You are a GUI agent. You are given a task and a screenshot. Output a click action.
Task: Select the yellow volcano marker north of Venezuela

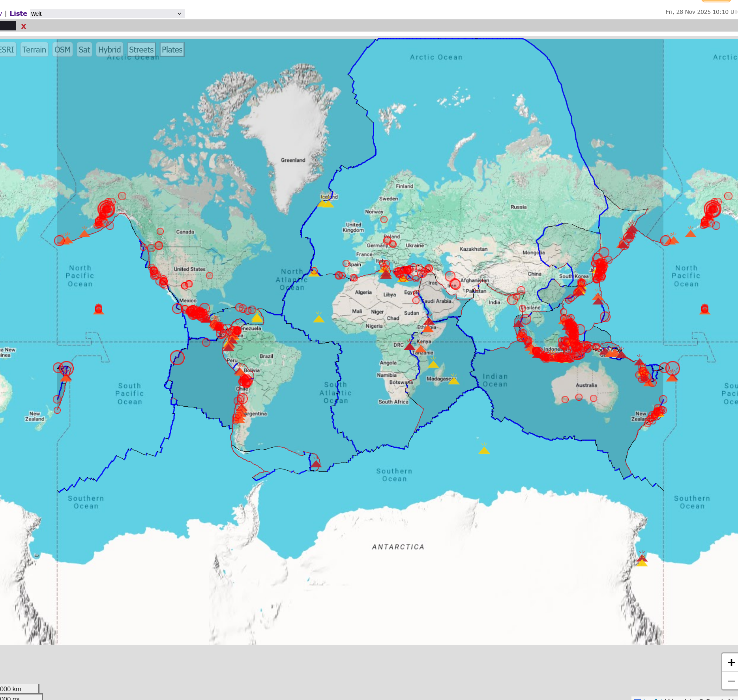pos(257,317)
